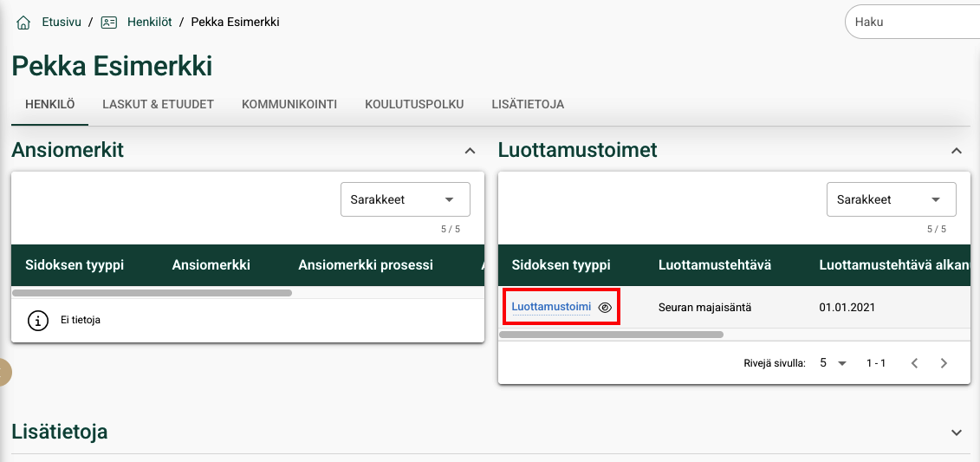The image size is (980, 462).
Task: Click the Seuran majaisäntä cell
Action: (705, 308)
